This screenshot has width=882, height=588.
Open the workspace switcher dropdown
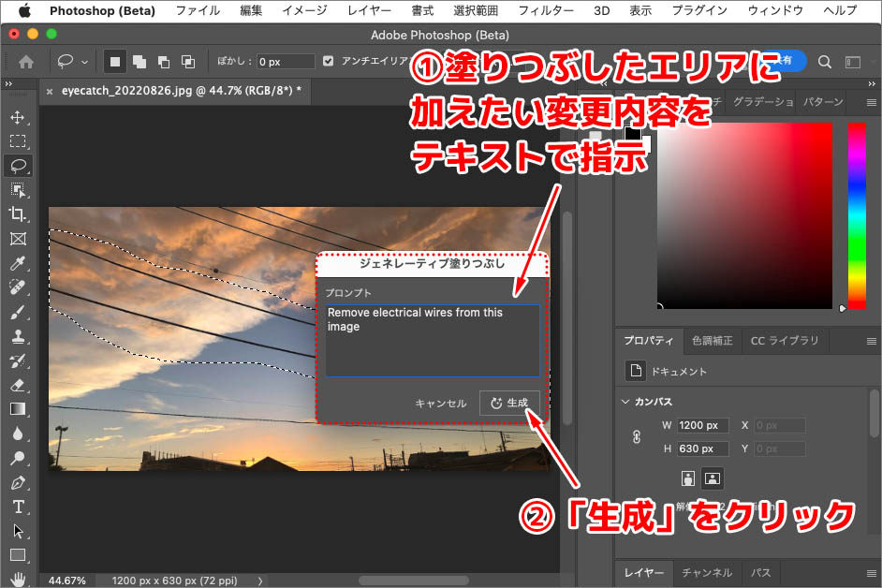click(852, 62)
